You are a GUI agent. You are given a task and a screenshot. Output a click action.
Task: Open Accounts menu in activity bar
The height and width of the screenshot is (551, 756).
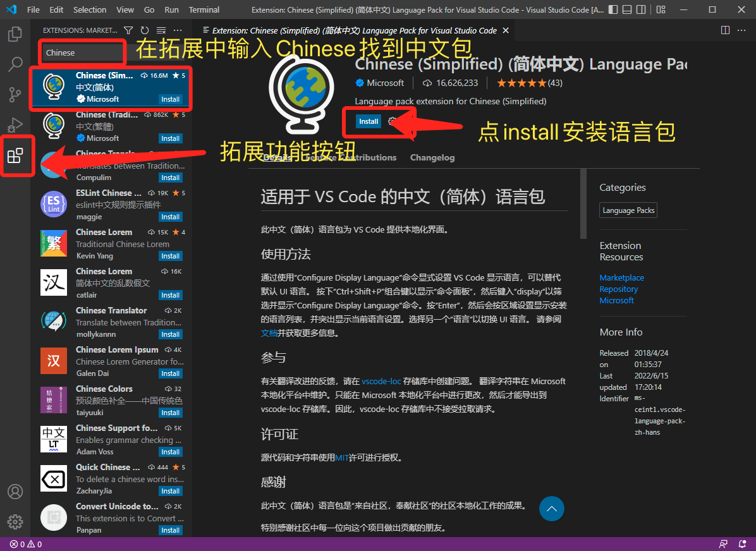[15, 491]
